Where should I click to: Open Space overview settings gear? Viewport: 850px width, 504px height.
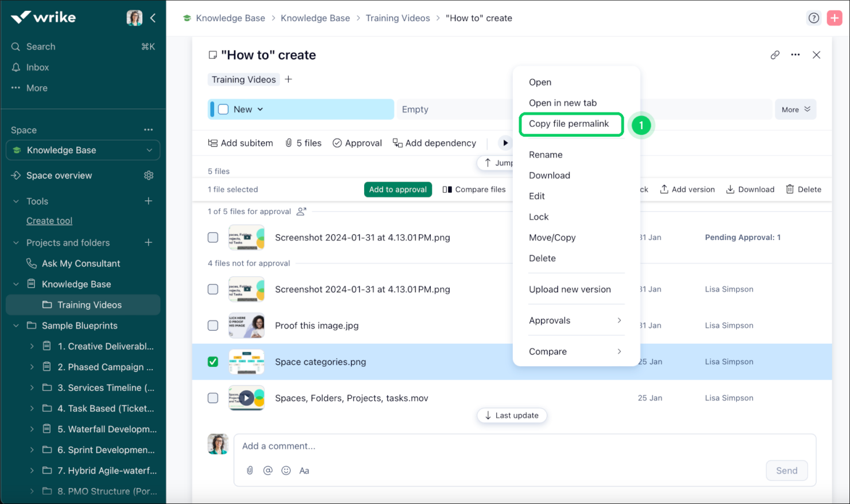149,175
